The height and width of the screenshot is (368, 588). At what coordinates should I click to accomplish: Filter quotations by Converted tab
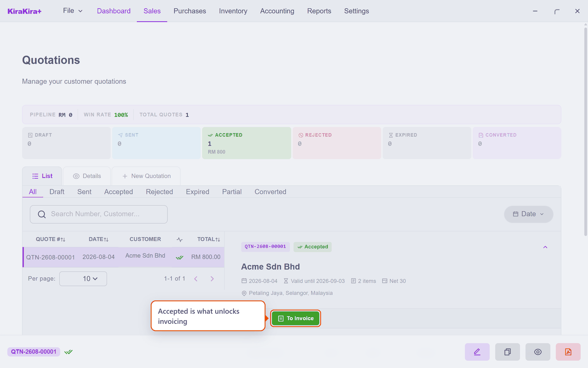tap(270, 192)
